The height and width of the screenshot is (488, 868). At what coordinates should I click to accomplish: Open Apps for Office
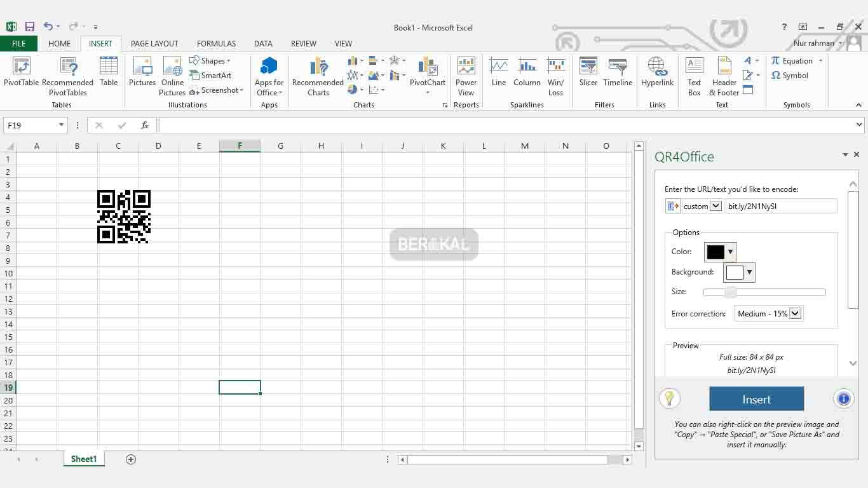[269, 77]
